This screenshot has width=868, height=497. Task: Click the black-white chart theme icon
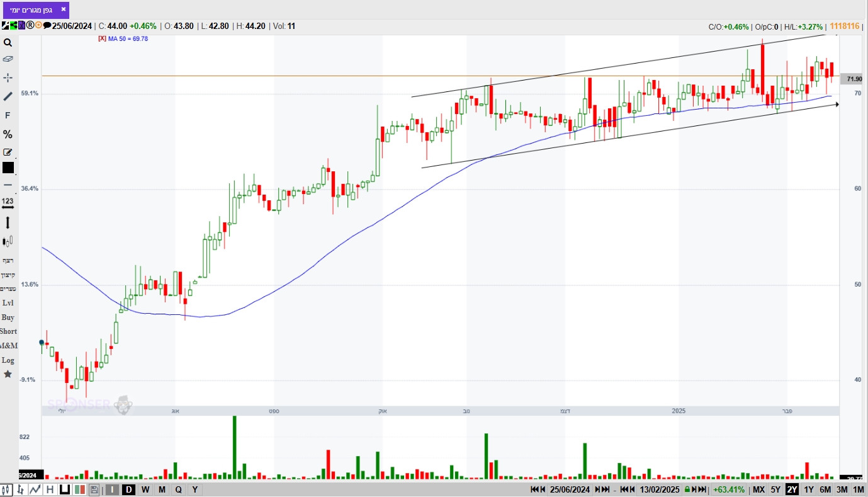[x=5, y=26]
